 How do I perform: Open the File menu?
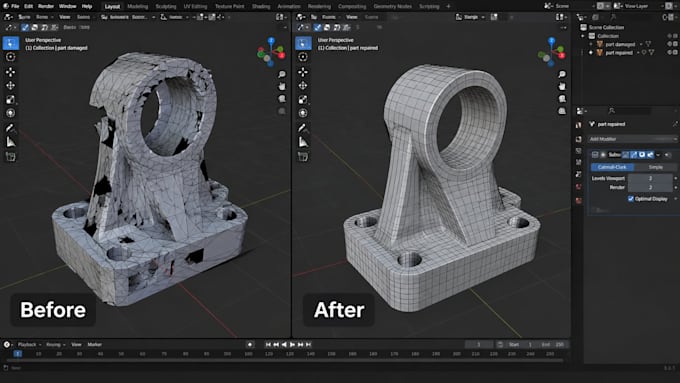(15, 6)
